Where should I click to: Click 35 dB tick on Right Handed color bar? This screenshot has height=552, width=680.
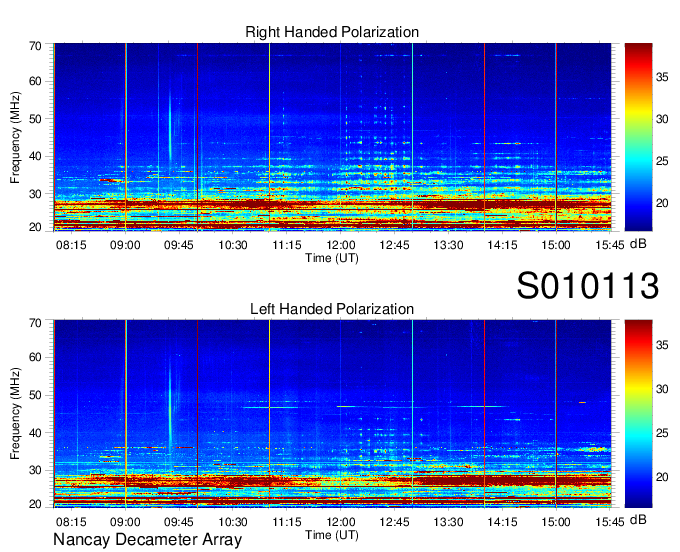click(662, 77)
